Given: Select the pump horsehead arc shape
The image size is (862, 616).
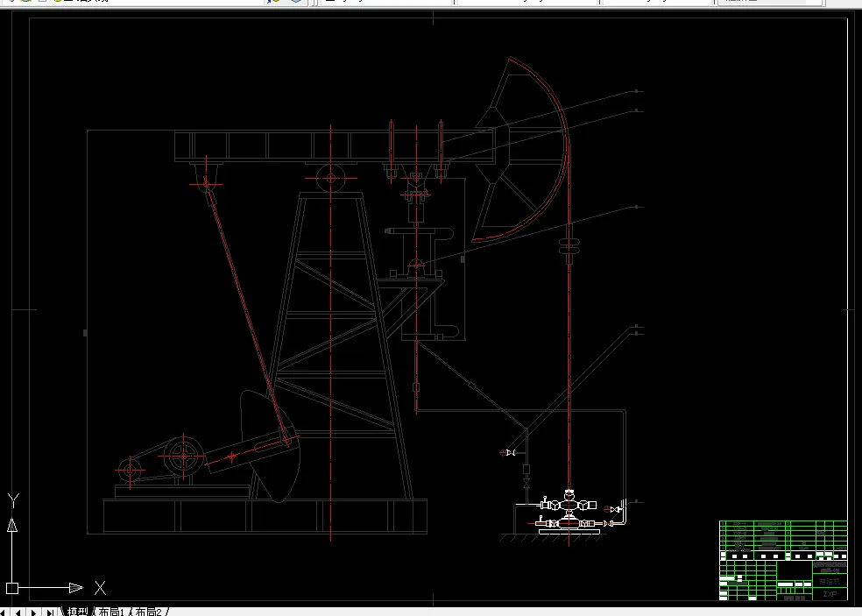Looking at the screenshot, I should click(521, 150).
